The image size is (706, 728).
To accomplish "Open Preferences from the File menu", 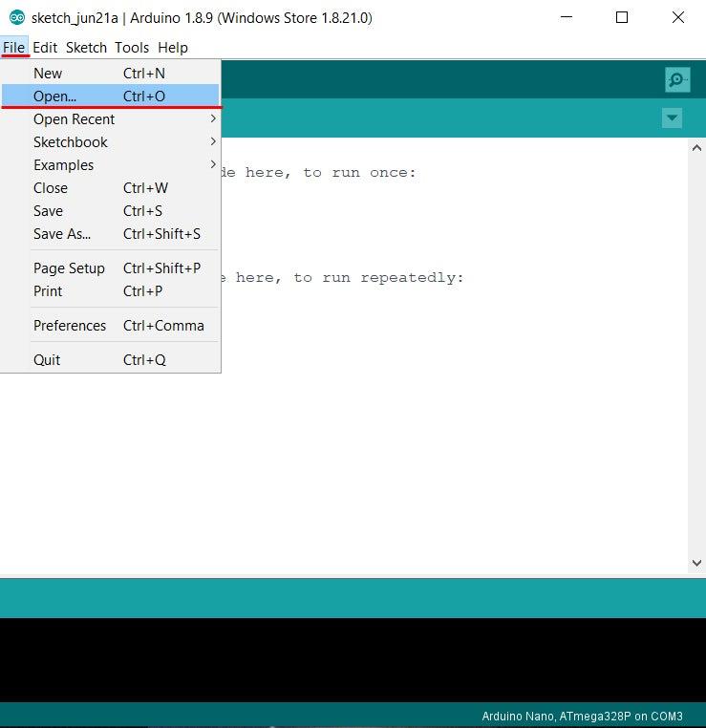I will click(110, 326).
